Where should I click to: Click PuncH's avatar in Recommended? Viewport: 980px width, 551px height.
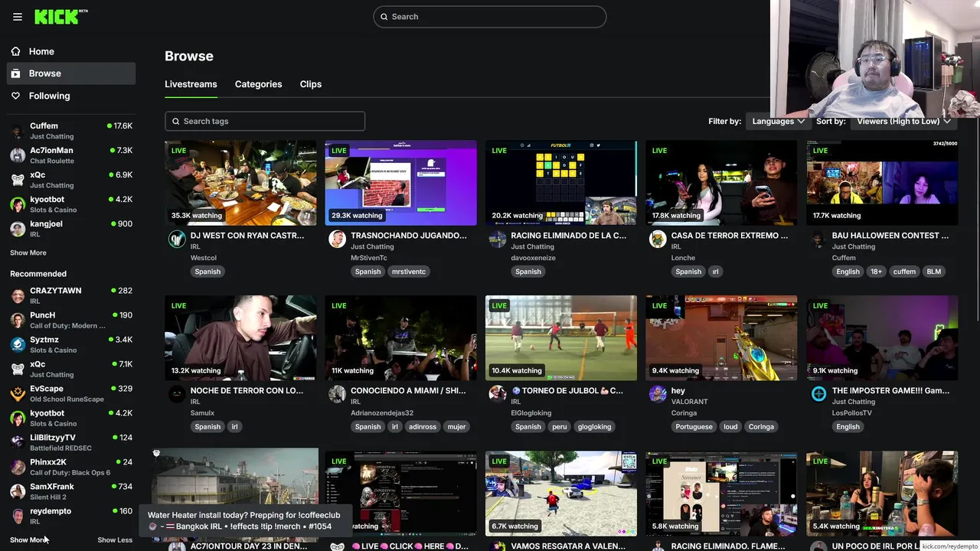pyautogui.click(x=18, y=320)
